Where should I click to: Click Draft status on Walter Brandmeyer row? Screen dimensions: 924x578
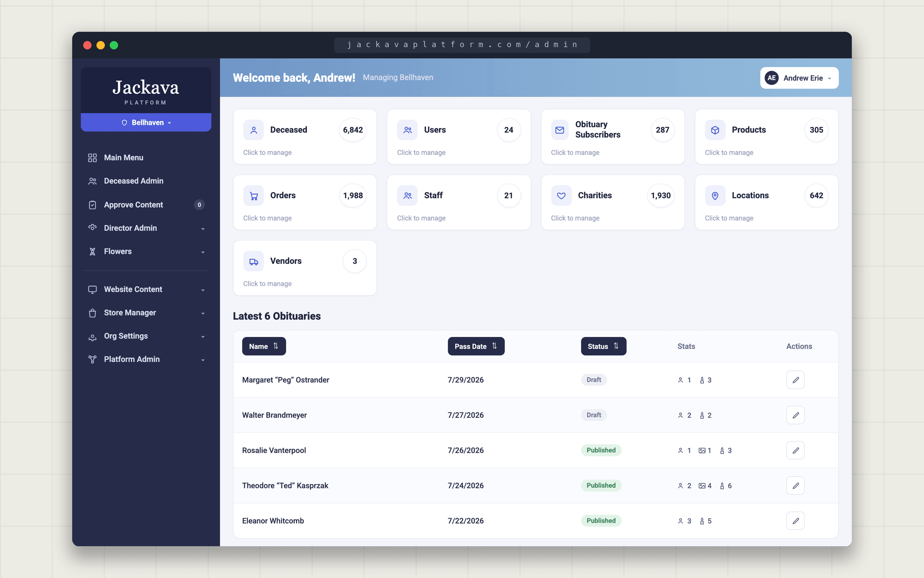[x=594, y=415]
